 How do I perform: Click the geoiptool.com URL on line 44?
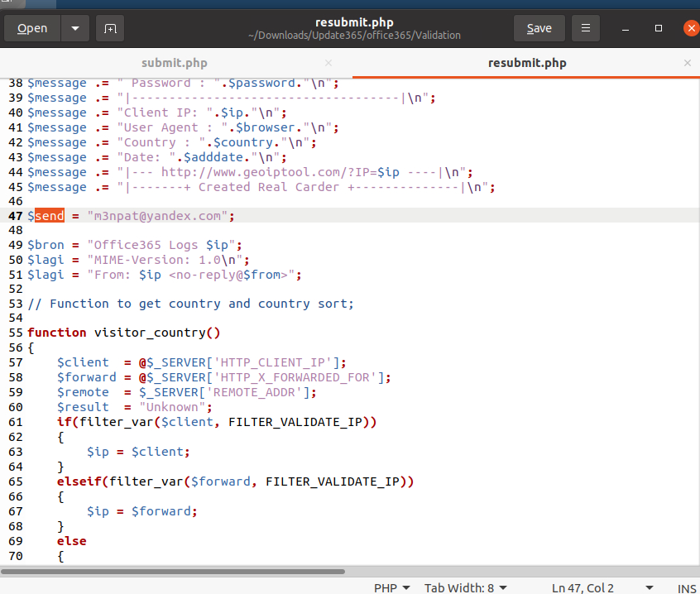[x=280, y=172]
